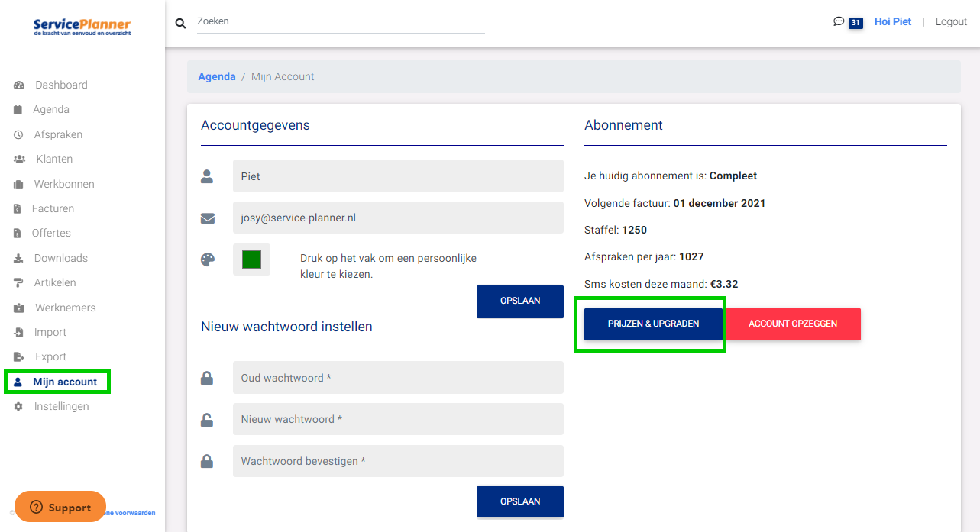Open Werkbonnen in the sidebar
Viewport: 980px width, 532px height.
tap(64, 184)
